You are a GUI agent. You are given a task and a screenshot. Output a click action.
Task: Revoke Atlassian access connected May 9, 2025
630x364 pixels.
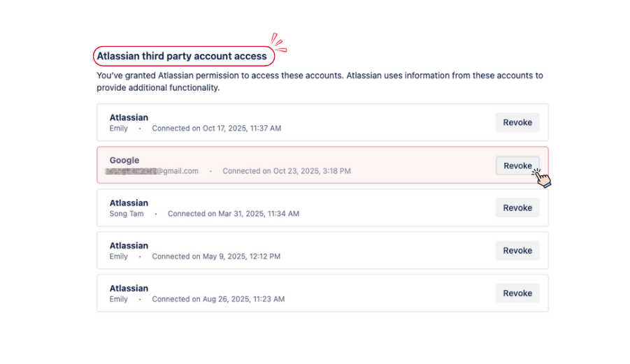click(x=517, y=250)
